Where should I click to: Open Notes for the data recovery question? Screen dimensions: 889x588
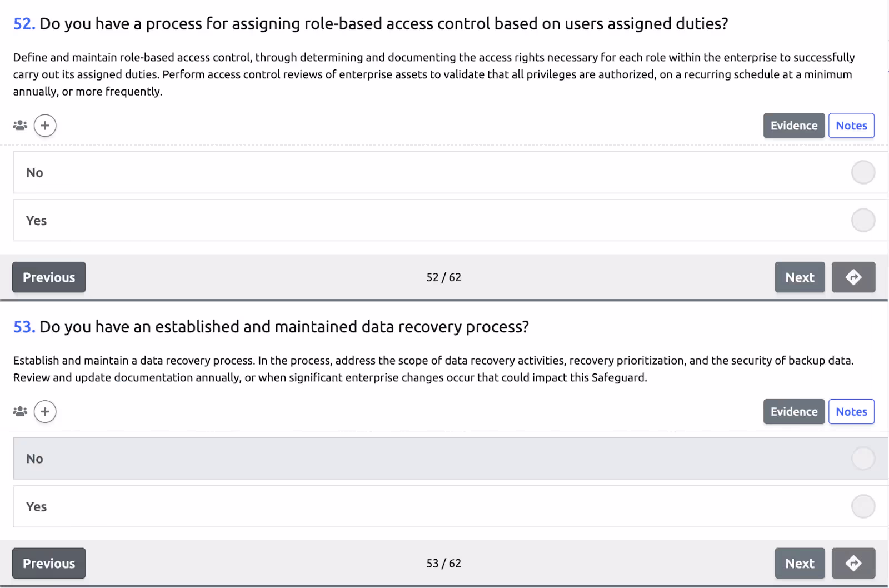coord(851,412)
